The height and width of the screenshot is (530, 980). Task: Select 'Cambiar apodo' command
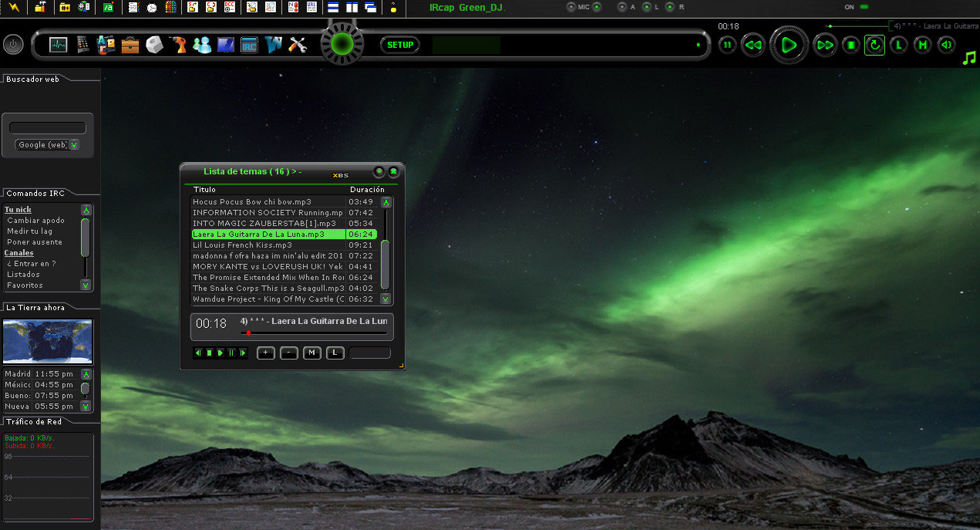[35, 221]
